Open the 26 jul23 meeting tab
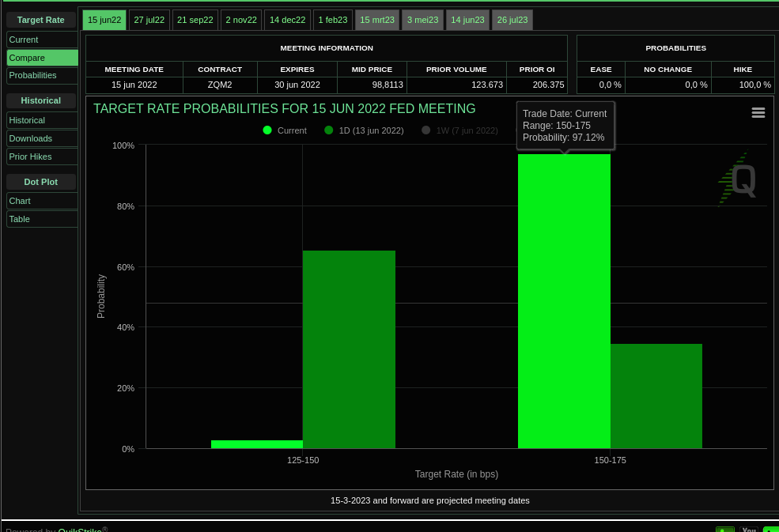This screenshot has width=779, height=532. point(512,20)
